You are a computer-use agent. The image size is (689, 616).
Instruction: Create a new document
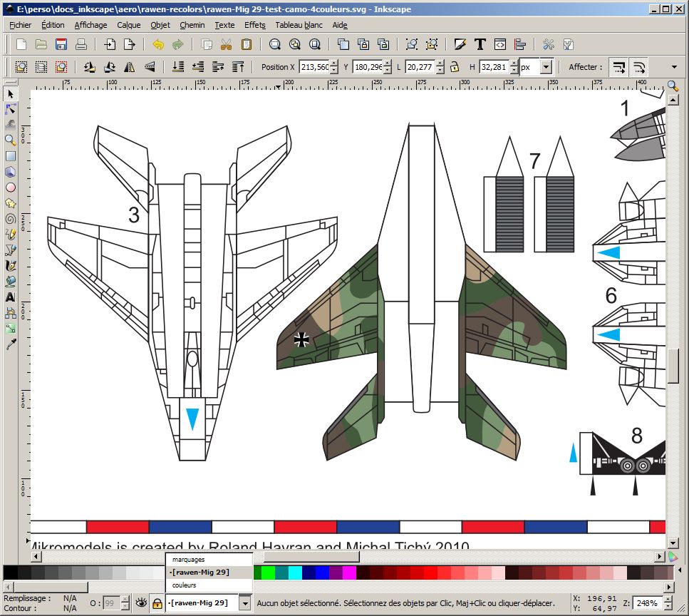pos(21,44)
